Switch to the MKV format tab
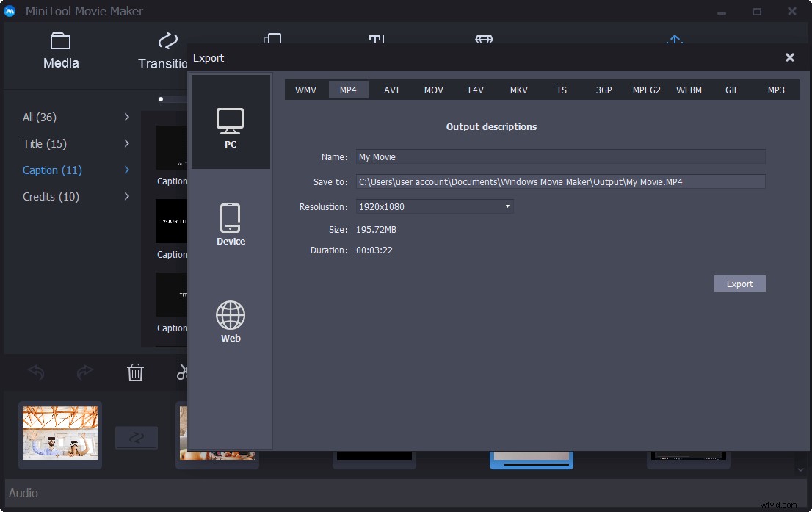This screenshot has width=812, height=512. coord(518,90)
